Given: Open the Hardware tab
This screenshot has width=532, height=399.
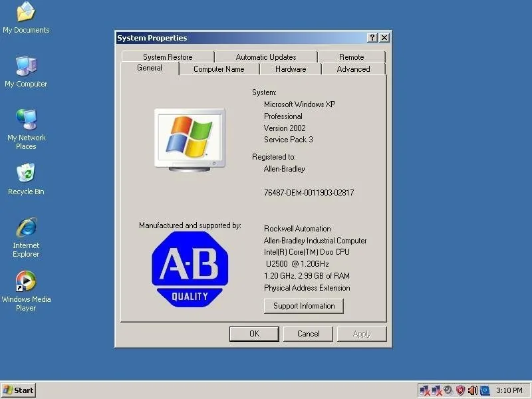Looking at the screenshot, I should point(291,69).
